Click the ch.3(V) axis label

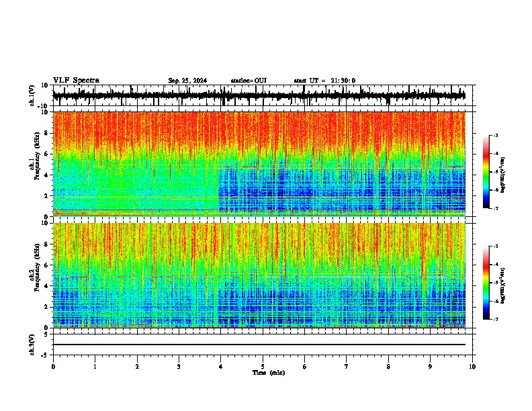tap(32, 345)
